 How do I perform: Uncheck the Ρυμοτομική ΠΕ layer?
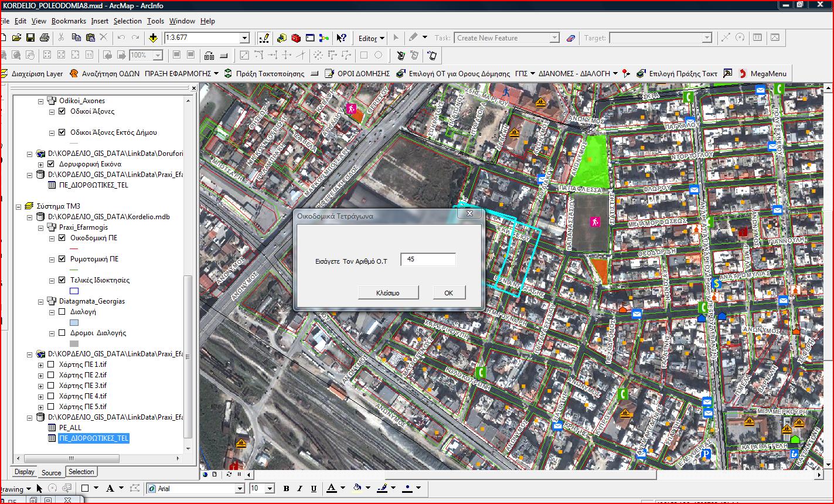coord(62,259)
